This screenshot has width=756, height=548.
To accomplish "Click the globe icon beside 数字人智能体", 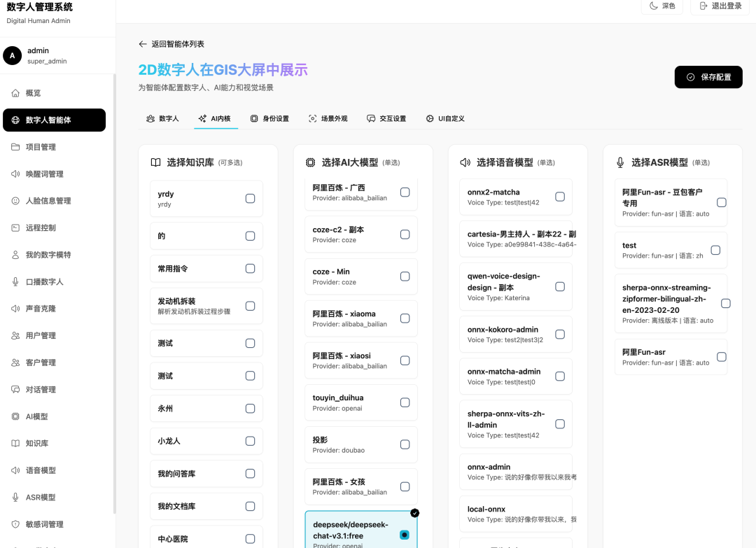I will pos(15,120).
